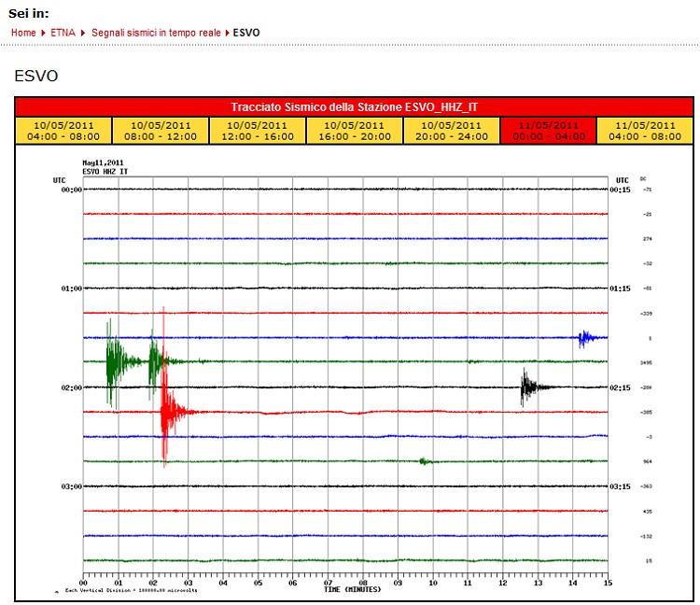Image resolution: width=700 pixels, height=605 pixels.
Task: Select the highlighted 11/05/2011 00:00 - 04:00 tab
Action: pyautogui.click(x=549, y=131)
